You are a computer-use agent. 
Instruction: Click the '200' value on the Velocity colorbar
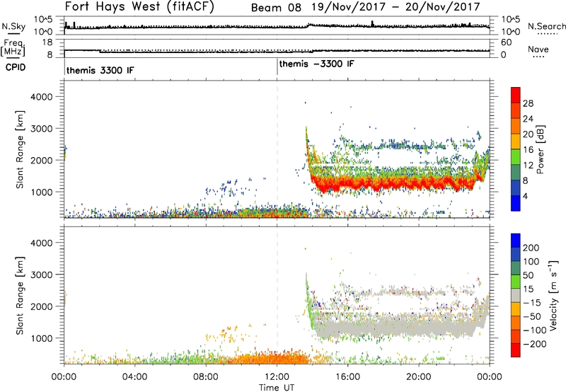coord(531,248)
